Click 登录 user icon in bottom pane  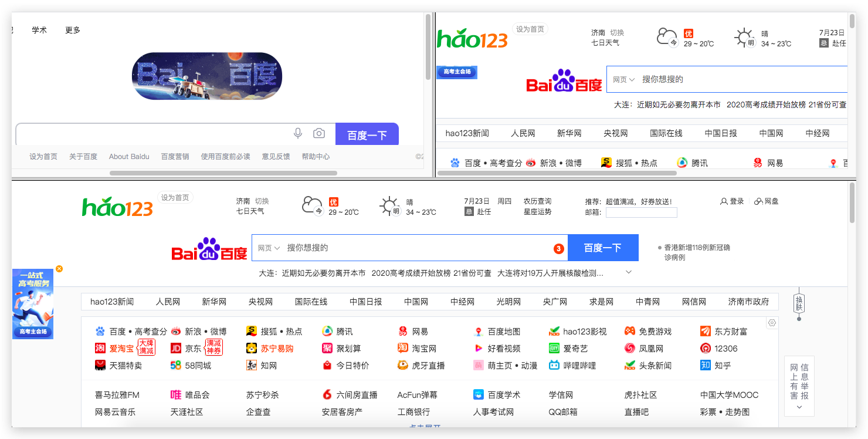pyautogui.click(x=724, y=201)
